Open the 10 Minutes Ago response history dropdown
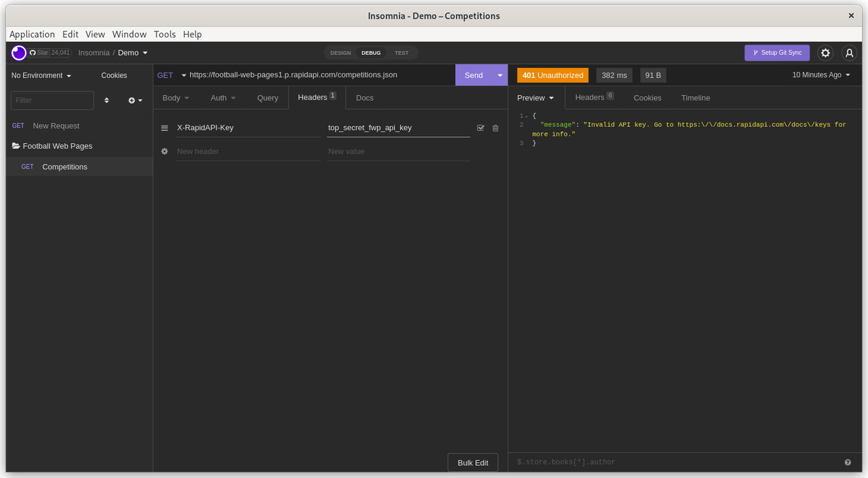Image resolution: width=868 pixels, height=478 pixels. (x=819, y=75)
